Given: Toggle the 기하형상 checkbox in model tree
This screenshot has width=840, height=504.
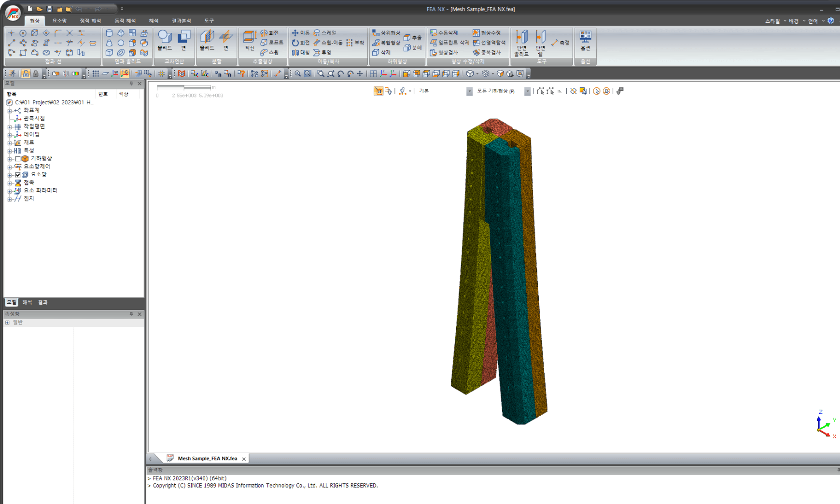Looking at the screenshot, I should 18,158.
